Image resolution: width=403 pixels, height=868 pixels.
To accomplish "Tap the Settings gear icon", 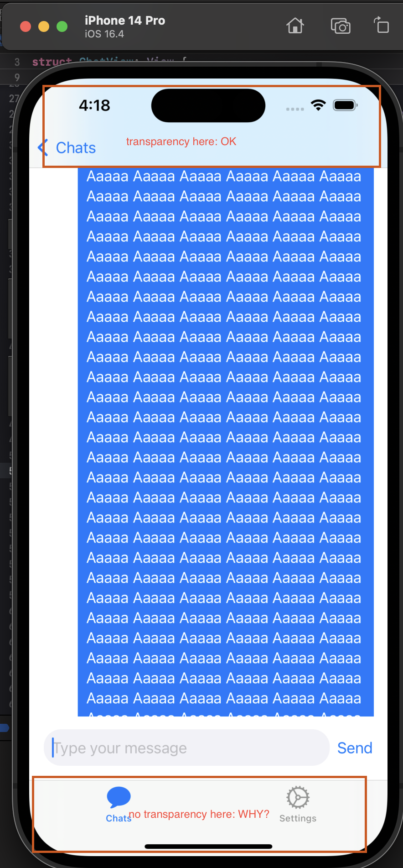I will click(298, 798).
